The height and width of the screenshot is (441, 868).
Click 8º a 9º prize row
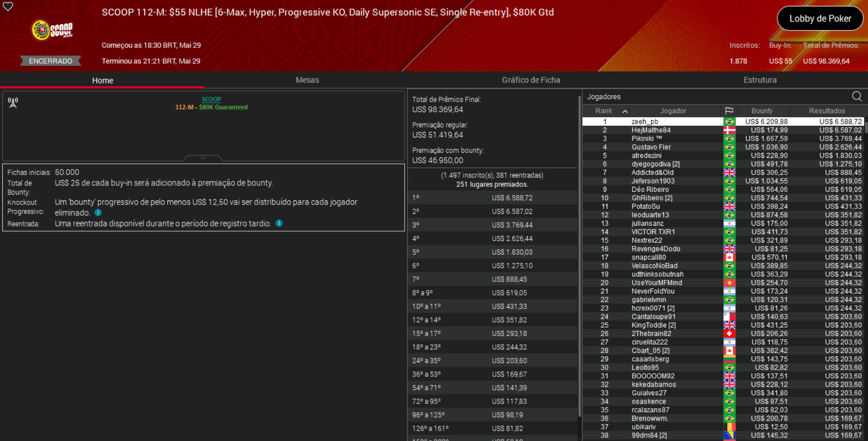pyautogui.click(x=492, y=293)
